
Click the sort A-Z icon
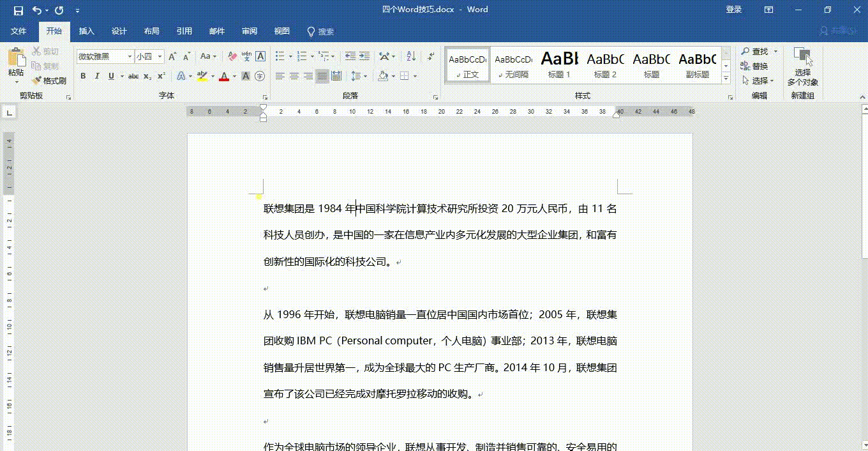[412, 57]
